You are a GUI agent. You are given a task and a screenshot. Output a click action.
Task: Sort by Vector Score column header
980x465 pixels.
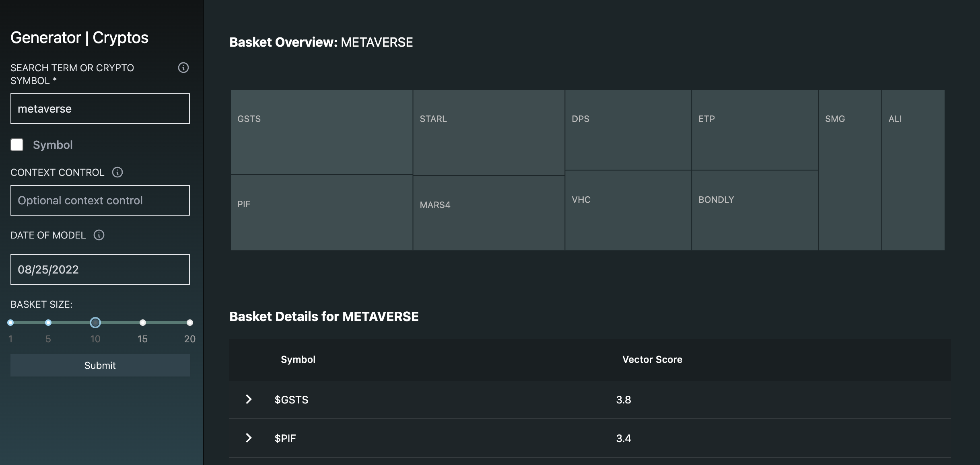[652, 360]
